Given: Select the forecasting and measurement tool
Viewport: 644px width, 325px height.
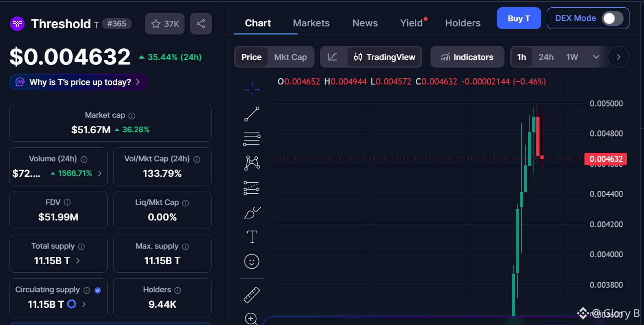Looking at the screenshot, I should click(x=252, y=188).
